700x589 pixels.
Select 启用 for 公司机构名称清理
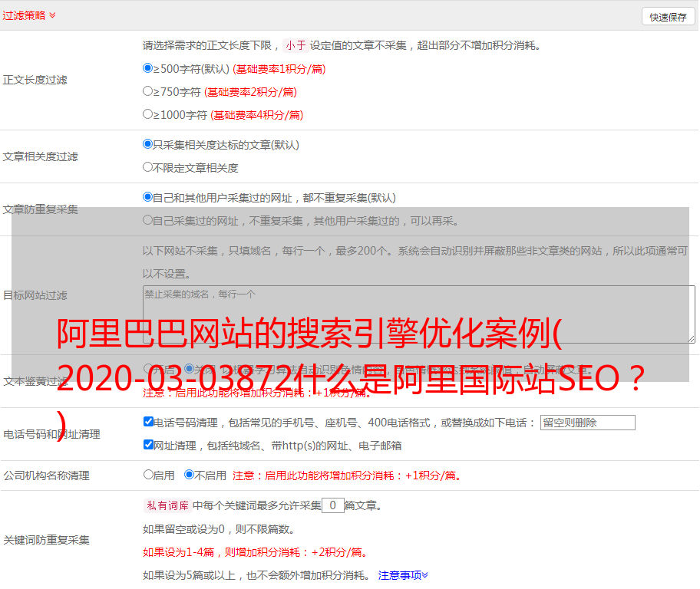click(148, 474)
